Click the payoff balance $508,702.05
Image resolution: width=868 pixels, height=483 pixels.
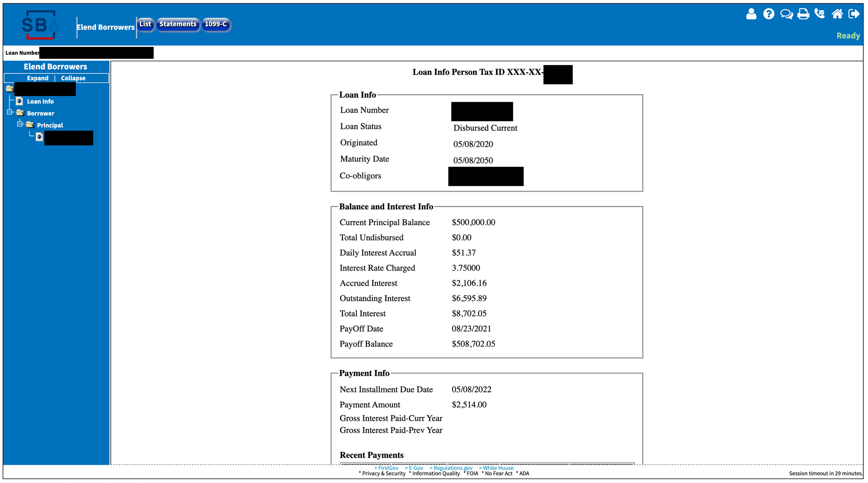(x=473, y=344)
